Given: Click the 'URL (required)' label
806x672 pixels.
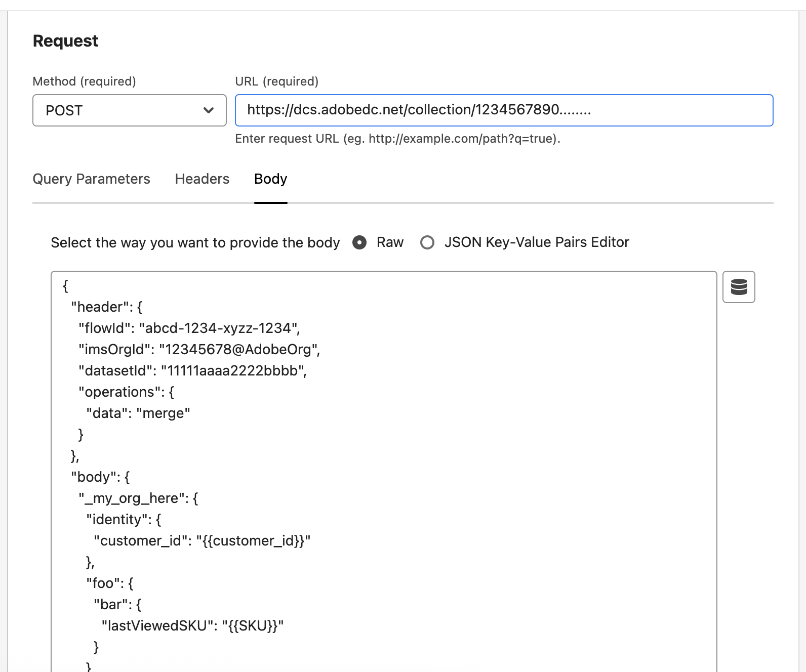Looking at the screenshot, I should point(276,81).
